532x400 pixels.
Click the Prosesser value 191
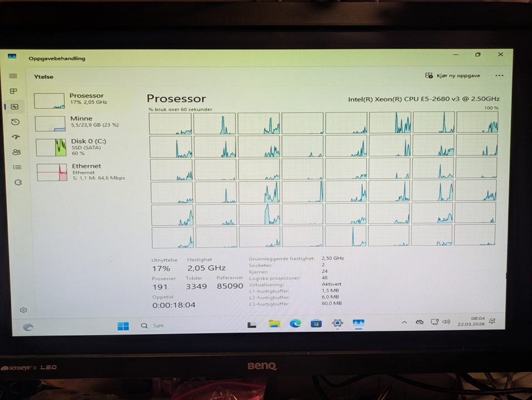[x=160, y=287]
